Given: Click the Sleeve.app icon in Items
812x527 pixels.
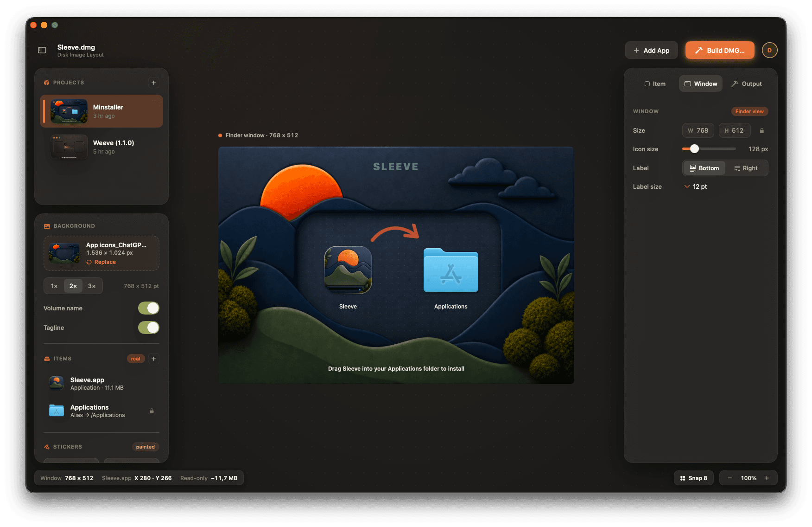Looking at the screenshot, I should pyautogui.click(x=57, y=383).
